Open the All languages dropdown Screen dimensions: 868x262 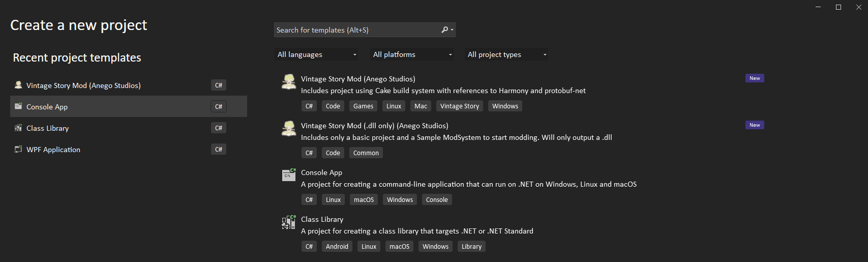coord(317,54)
